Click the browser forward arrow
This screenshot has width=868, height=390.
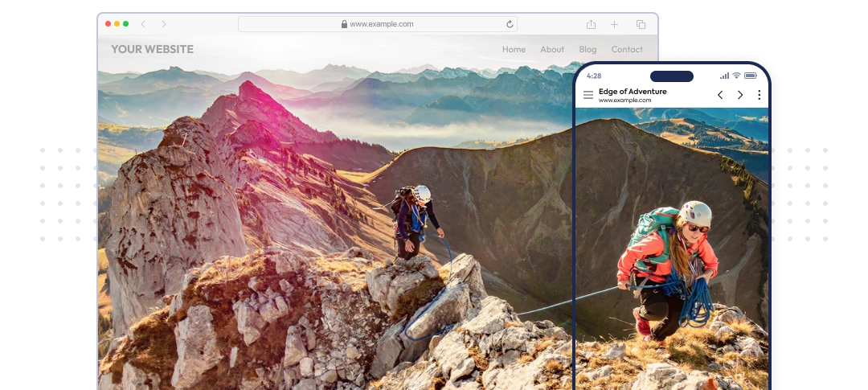[x=164, y=24]
